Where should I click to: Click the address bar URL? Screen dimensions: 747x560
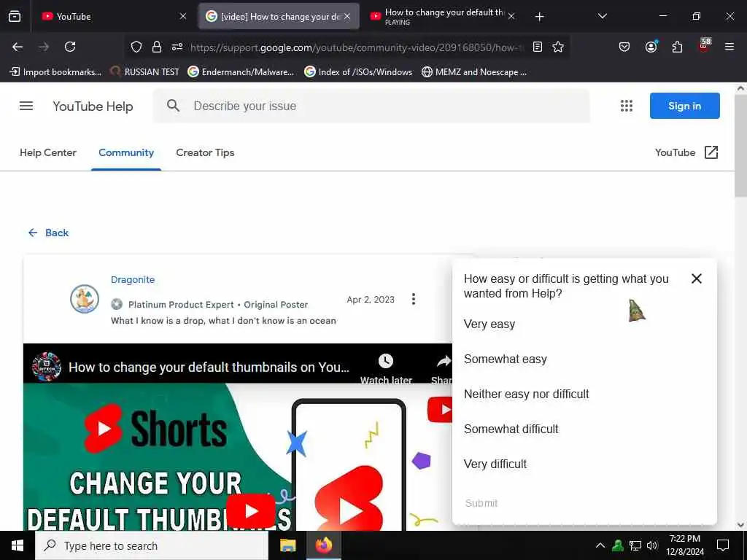(x=356, y=47)
